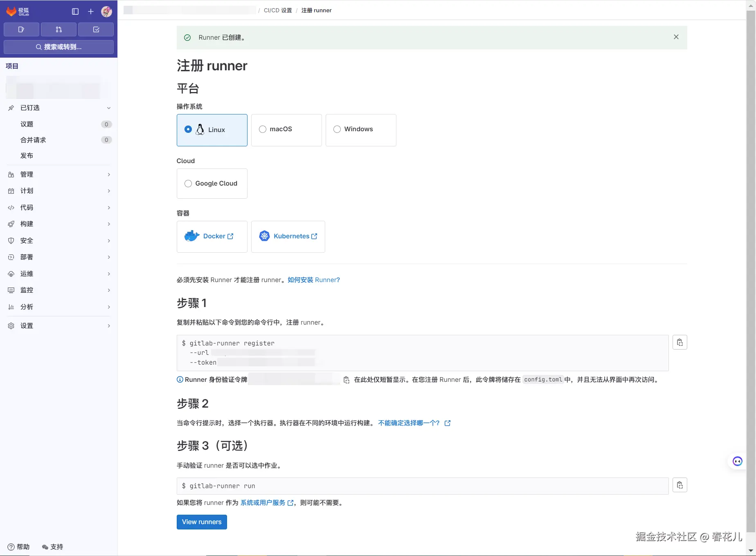Copy the runner authentication token
The image size is (756, 556).
click(346, 380)
